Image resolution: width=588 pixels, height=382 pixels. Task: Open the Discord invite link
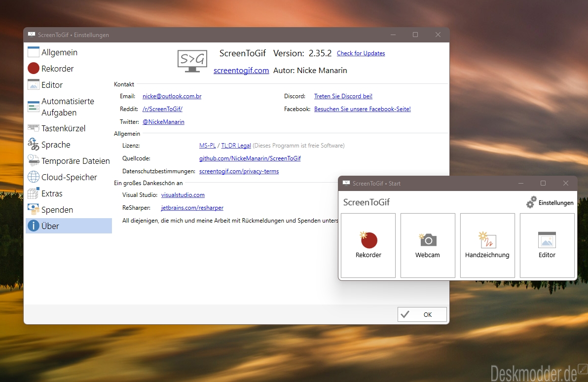(343, 96)
